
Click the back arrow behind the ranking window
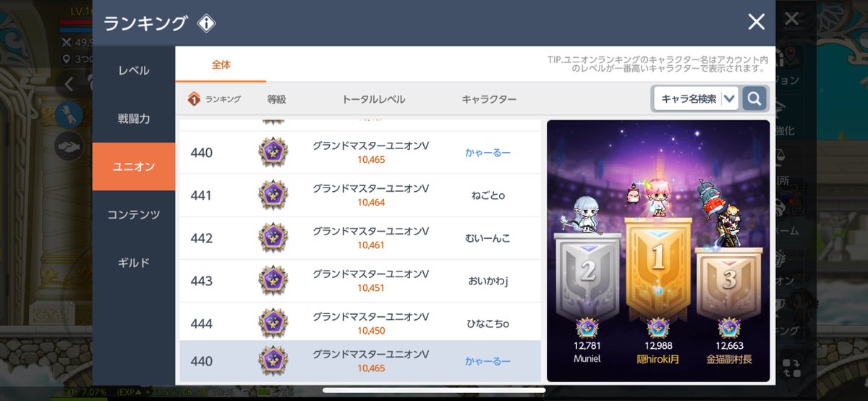click(69, 85)
